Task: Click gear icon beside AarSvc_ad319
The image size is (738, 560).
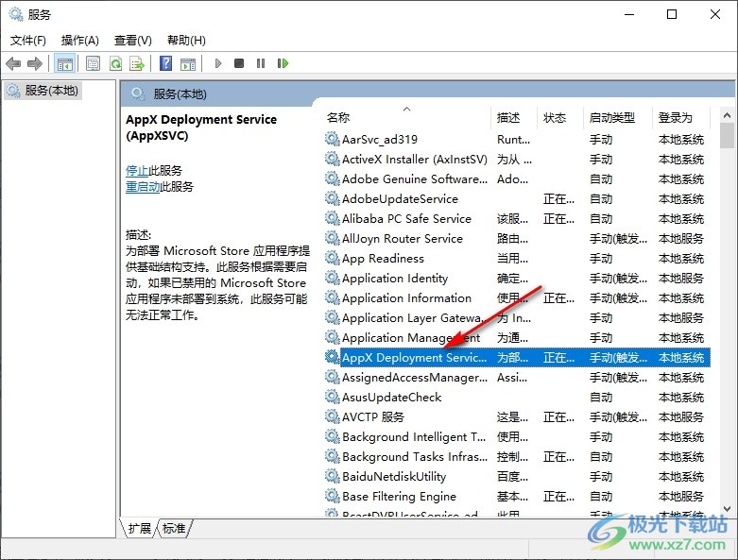Action: pos(333,139)
